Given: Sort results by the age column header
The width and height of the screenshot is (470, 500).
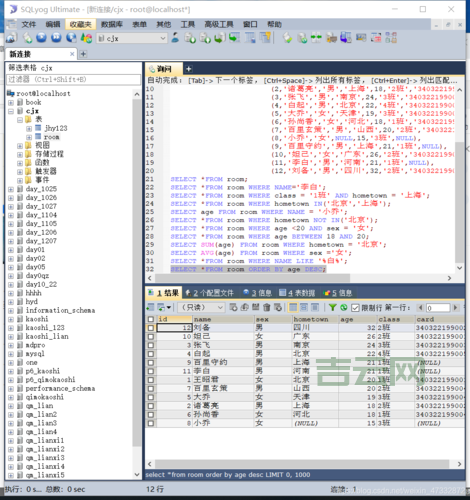Looking at the screenshot, I should (357, 319).
